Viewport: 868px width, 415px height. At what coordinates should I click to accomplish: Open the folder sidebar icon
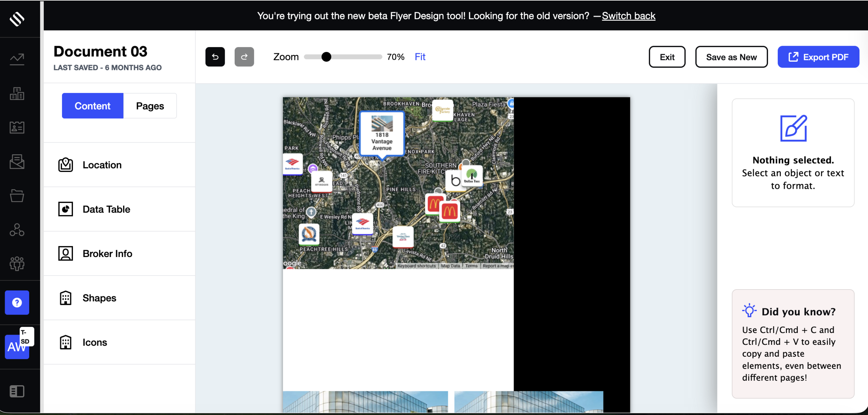click(x=17, y=196)
